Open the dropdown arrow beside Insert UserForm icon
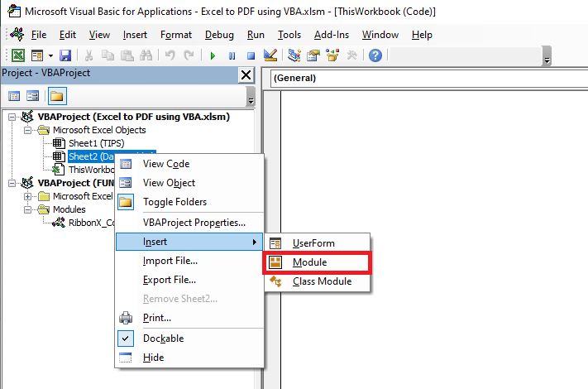Image resolution: width=588 pixels, height=389 pixels. [x=50, y=56]
